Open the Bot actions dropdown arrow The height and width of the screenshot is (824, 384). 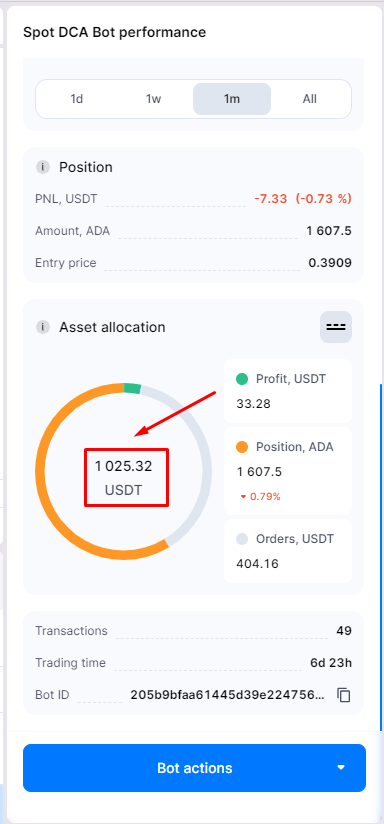point(341,768)
